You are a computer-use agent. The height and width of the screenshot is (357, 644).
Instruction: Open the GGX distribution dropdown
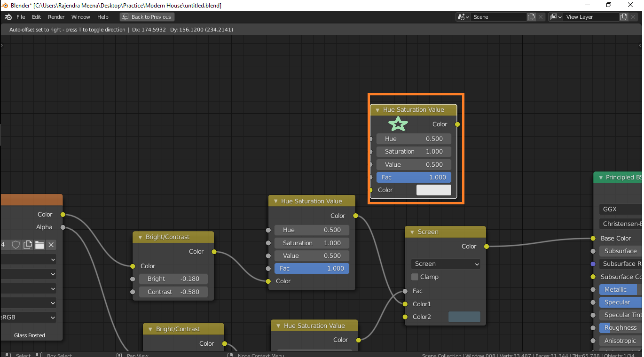click(x=620, y=210)
